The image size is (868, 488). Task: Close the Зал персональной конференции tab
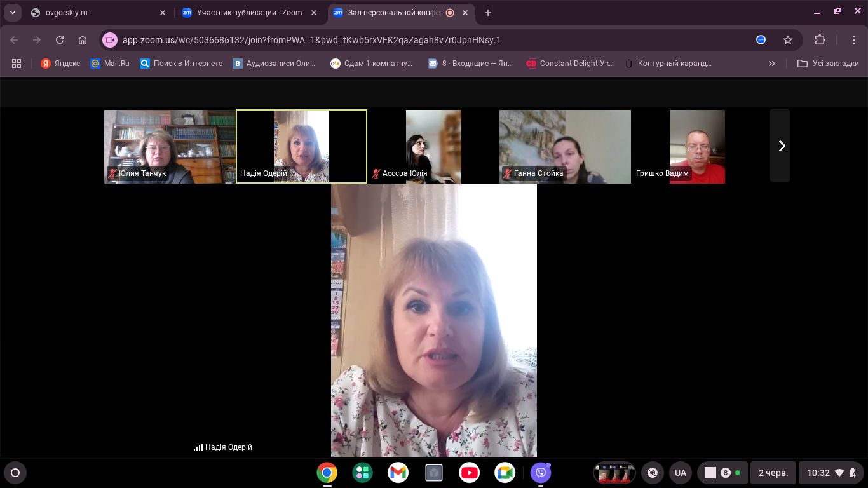coord(466,13)
